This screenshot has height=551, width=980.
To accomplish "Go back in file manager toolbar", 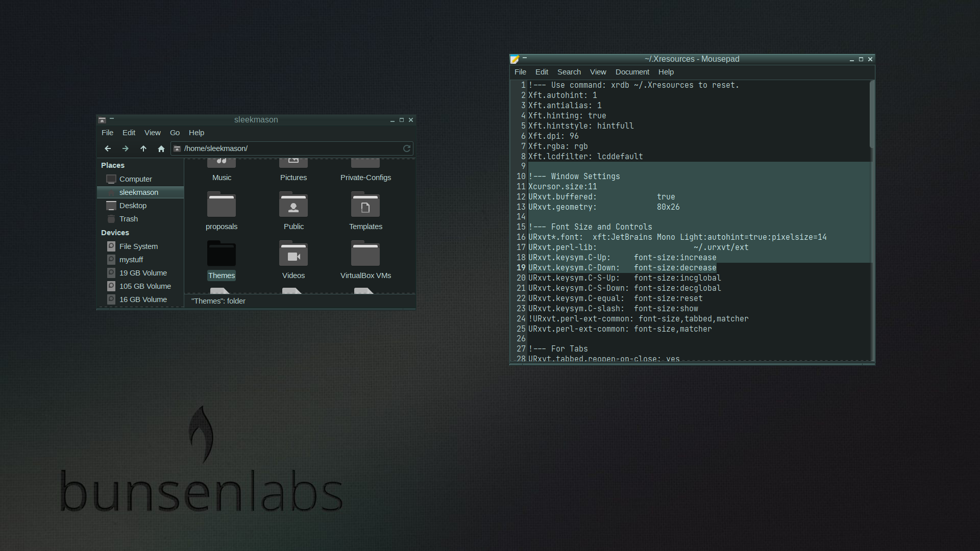I will pos(107,148).
